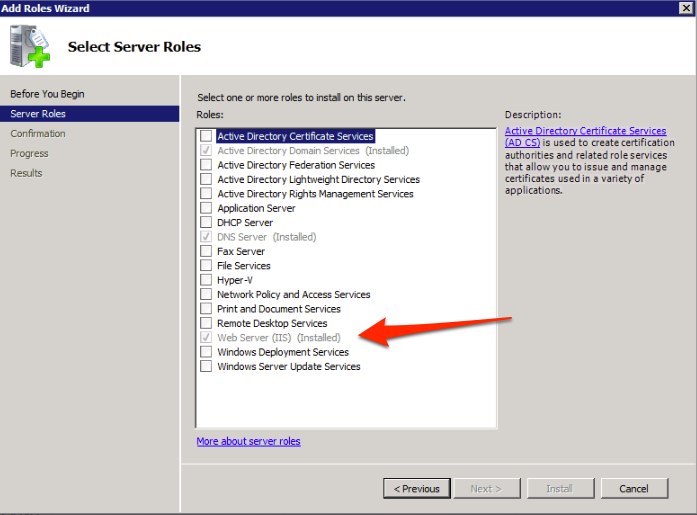Check Print and Document Services checkbox
697x515 pixels.
point(206,308)
